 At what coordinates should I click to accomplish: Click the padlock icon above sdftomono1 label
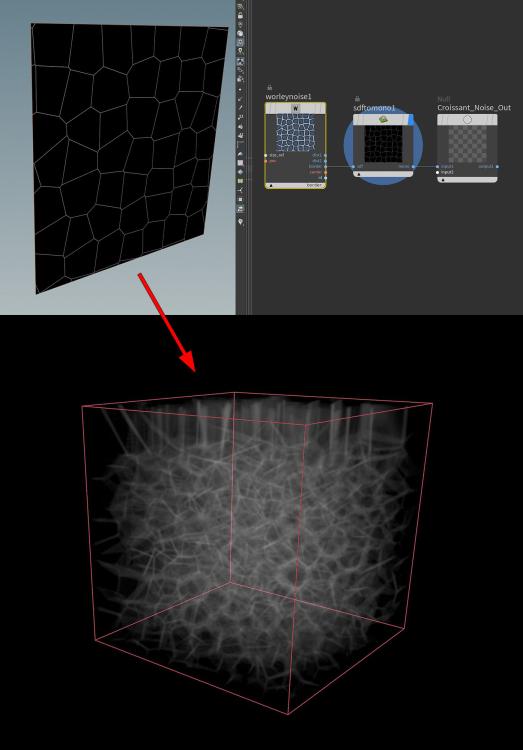click(x=357, y=98)
